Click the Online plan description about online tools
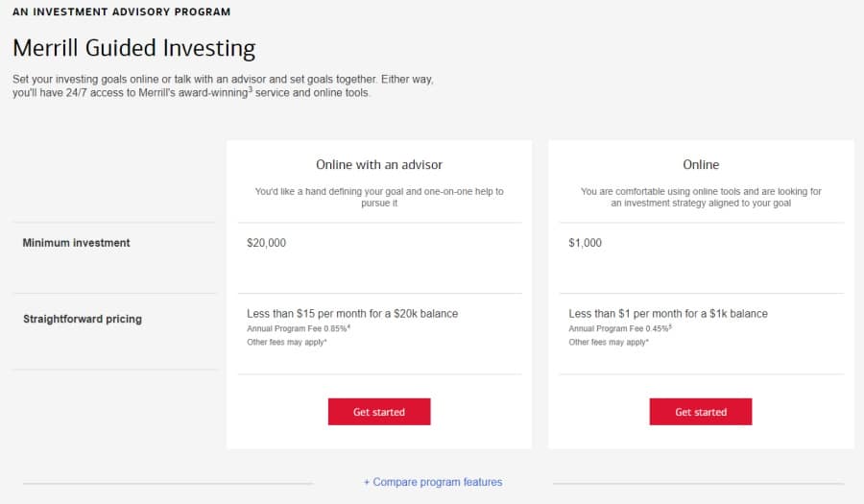The image size is (864, 504). (701, 197)
